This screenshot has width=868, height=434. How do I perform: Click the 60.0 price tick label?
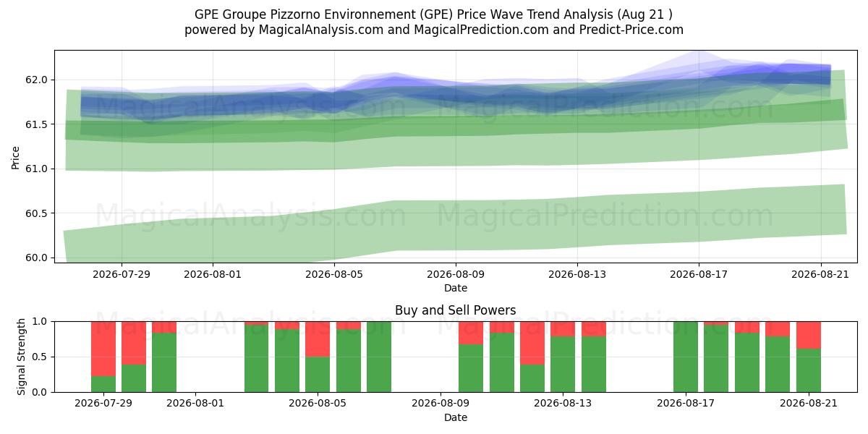click(x=35, y=258)
